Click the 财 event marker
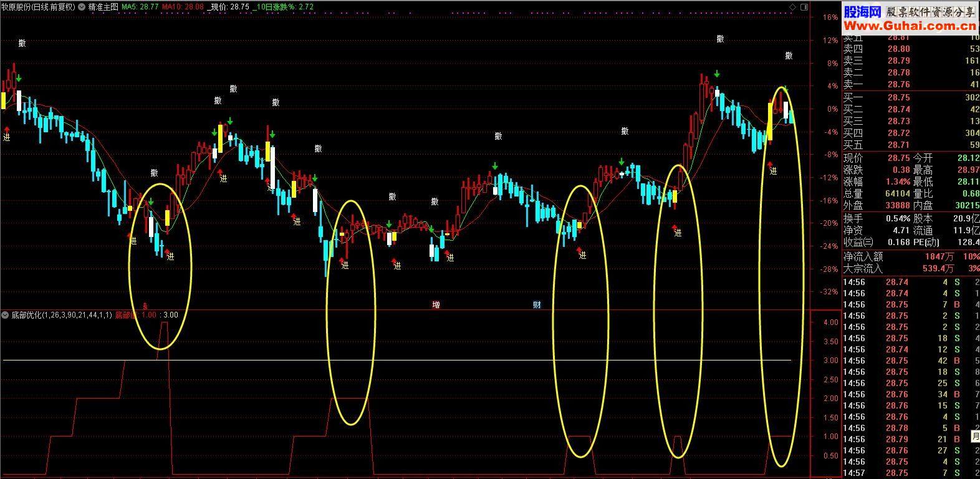This screenshot has height=479, width=980. coord(537,305)
